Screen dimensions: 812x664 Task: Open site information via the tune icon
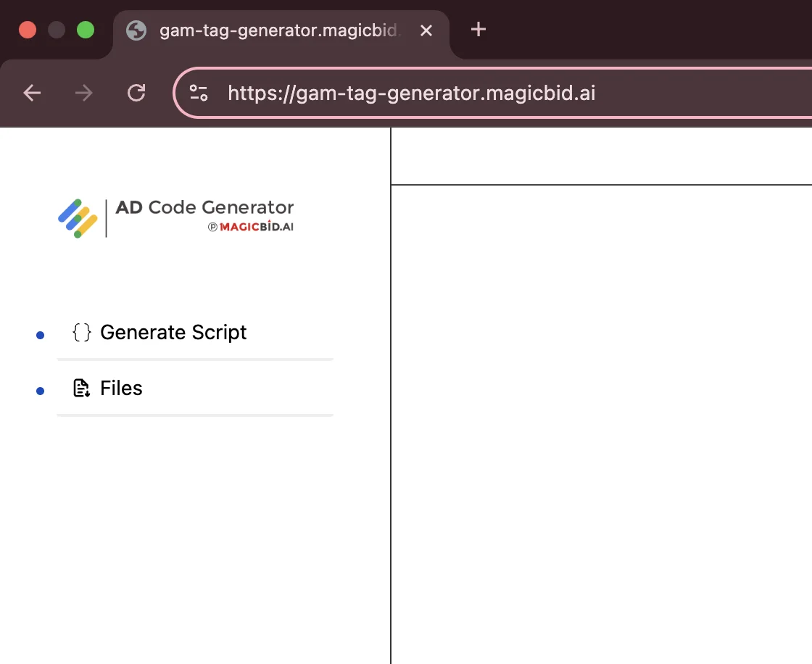coord(199,93)
